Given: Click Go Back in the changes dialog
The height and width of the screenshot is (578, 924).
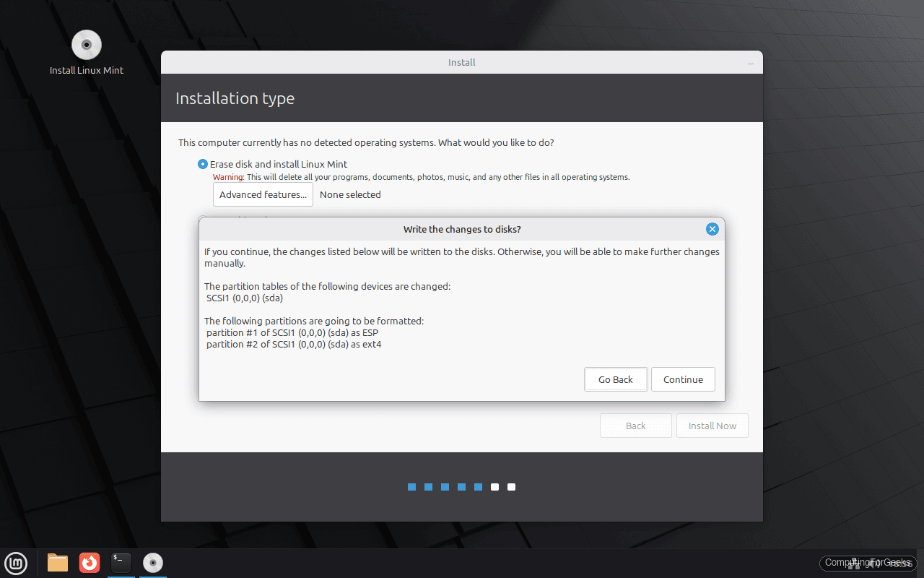Looking at the screenshot, I should click(x=616, y=379).
